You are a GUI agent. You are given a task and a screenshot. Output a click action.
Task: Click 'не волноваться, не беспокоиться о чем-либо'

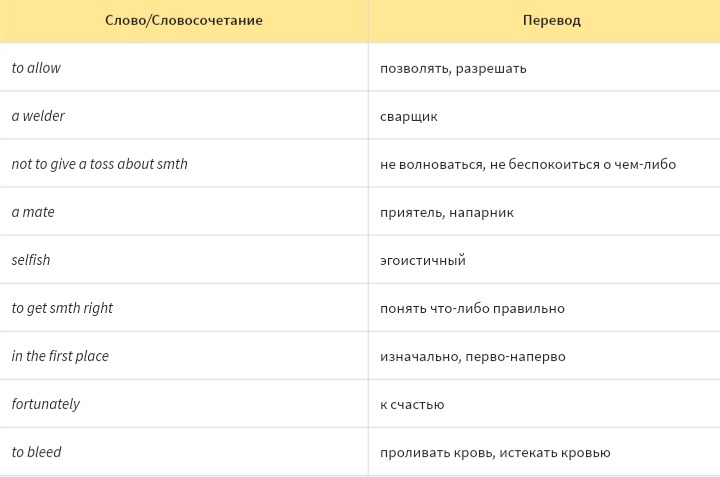pyautogui.click(x=528, y=164)
